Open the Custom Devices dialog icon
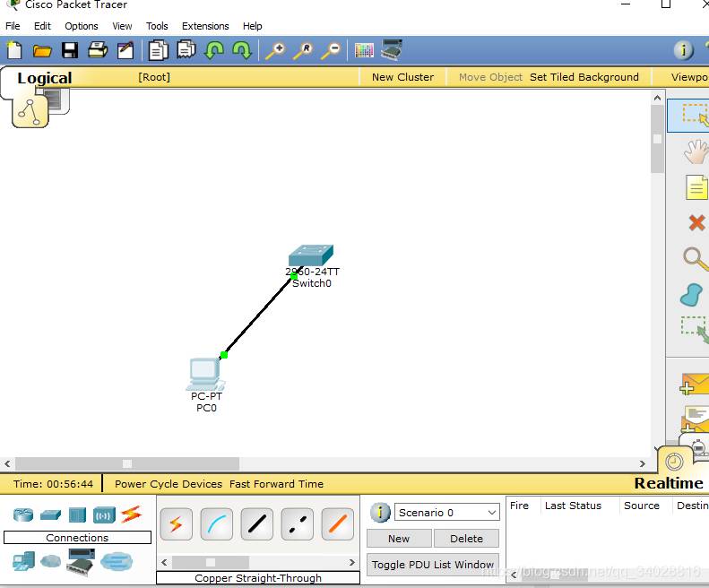The width and height of the screenshot is (709, 588). (392, 50)
